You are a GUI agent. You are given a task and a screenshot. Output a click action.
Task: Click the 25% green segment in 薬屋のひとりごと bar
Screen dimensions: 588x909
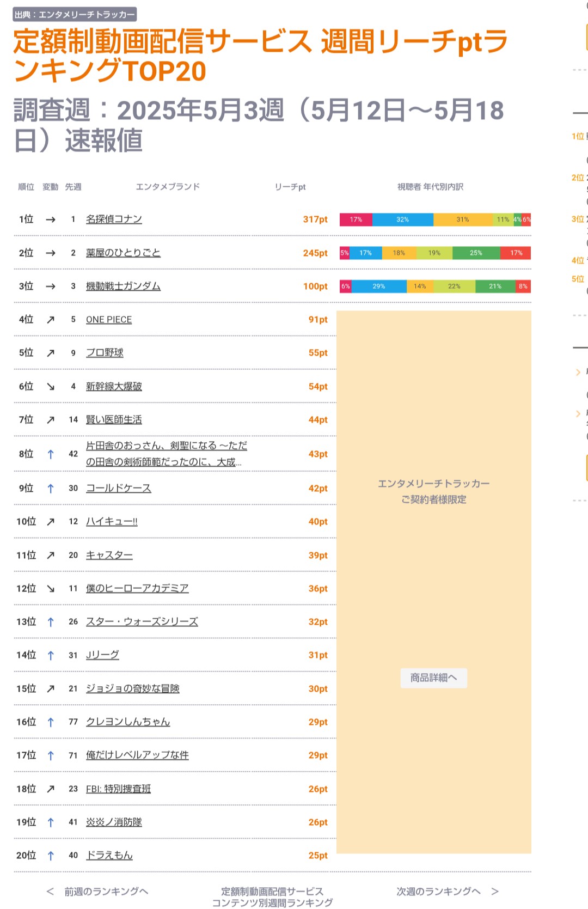point(476,253)
